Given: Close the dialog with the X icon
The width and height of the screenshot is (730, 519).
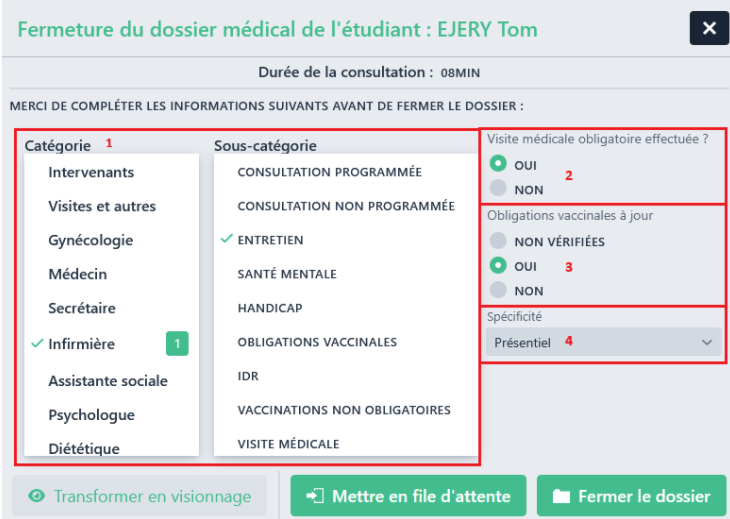Looking at the screenshot, I should pos(709,28).
